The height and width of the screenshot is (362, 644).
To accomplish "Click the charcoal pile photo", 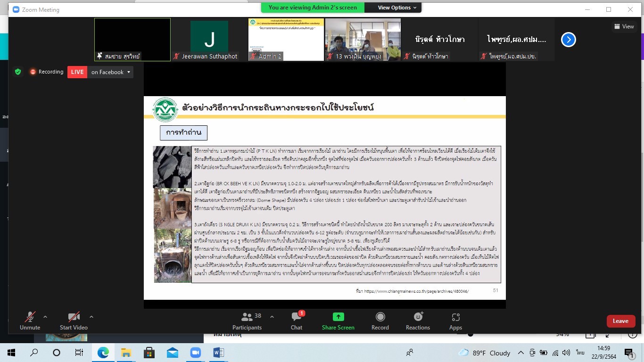I will [173, 167].
